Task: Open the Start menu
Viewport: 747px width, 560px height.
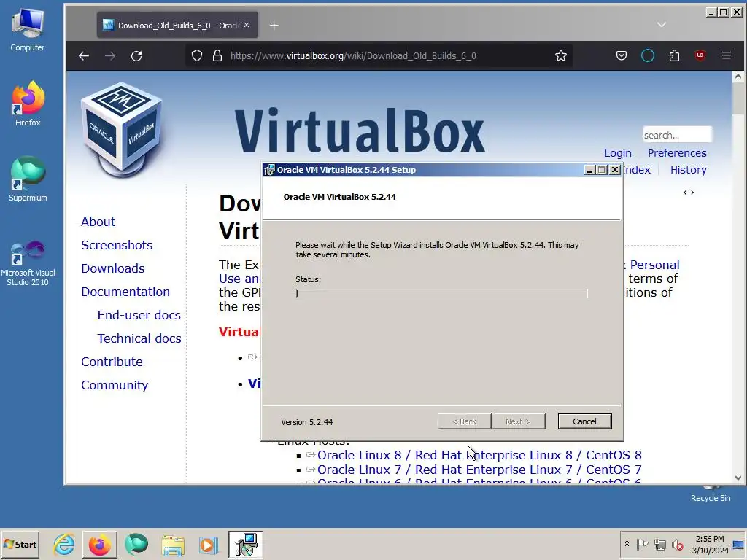Action: click(x=20, y=544)
